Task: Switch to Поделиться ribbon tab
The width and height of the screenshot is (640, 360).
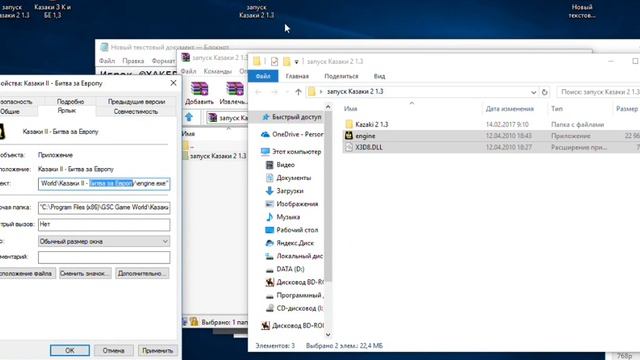Action: tap(341, 76)
